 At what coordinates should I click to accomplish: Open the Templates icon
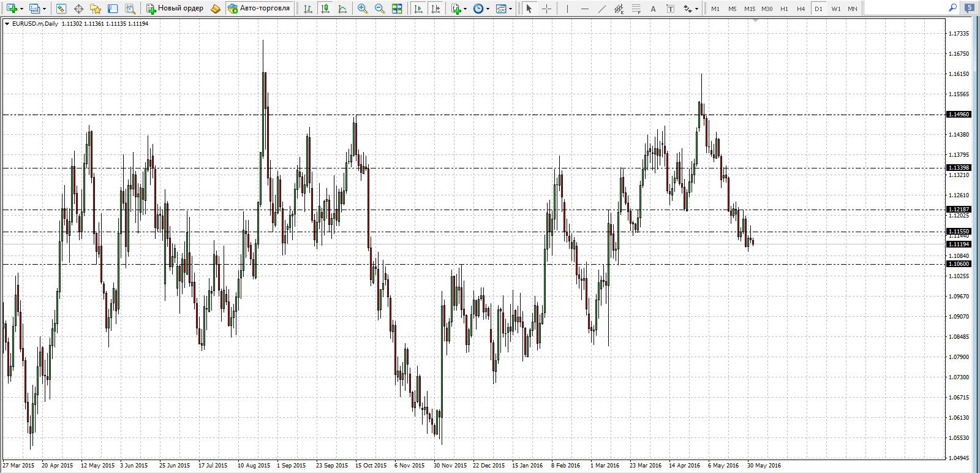[x=501, y=9]
